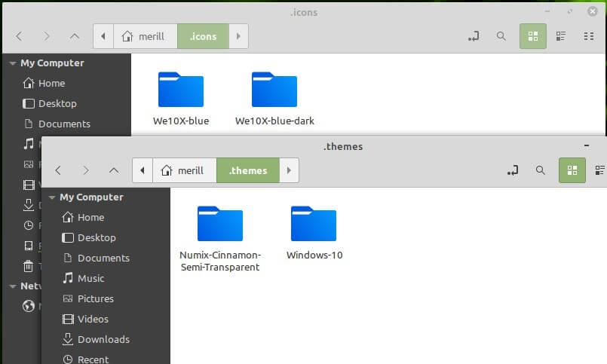Collapse My Computer in the .icons sidebar
Screen dimensions: 607x364
click(11, 63)
